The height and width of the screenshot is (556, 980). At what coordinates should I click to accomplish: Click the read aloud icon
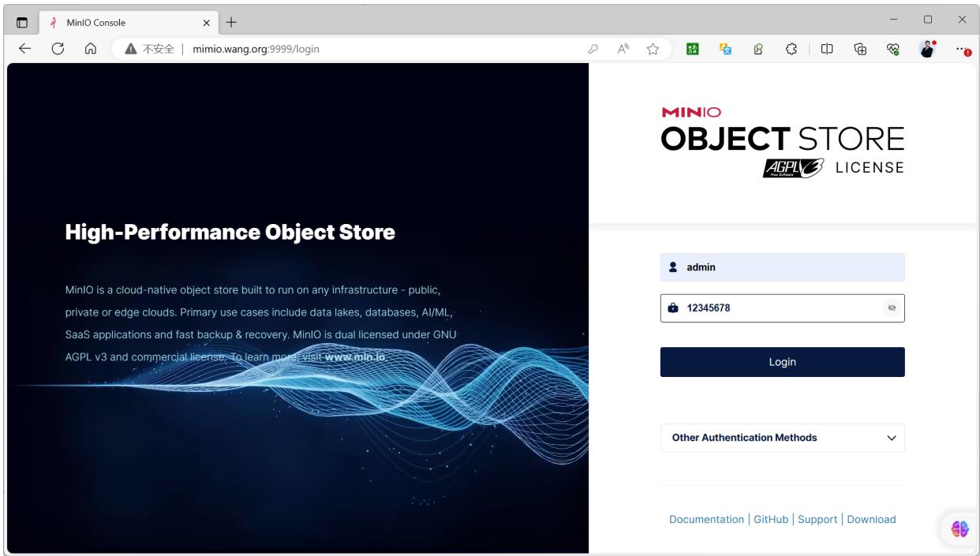tap(623, 49)
